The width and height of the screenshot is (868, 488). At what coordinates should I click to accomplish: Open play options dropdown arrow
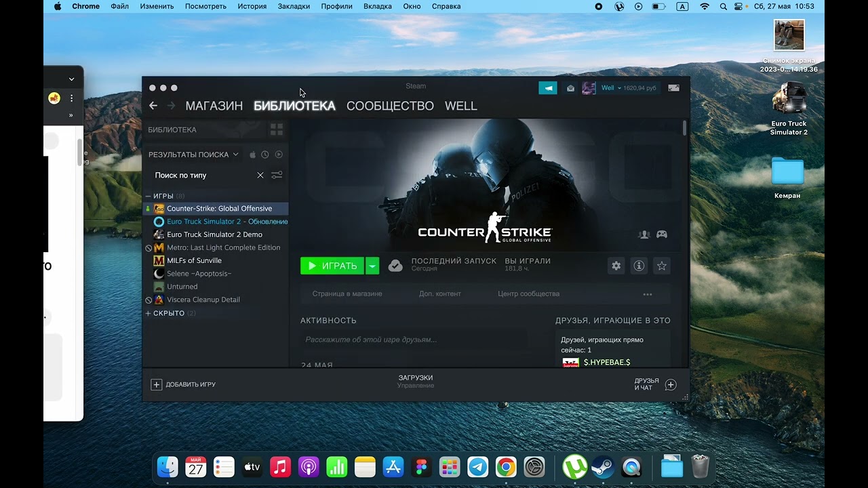point(372,266)
